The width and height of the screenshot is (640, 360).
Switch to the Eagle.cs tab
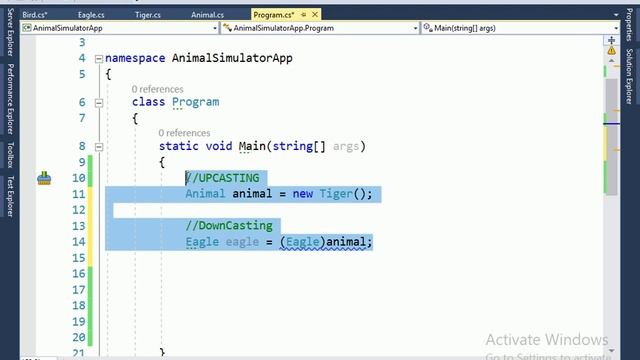[x=91, y=15]
